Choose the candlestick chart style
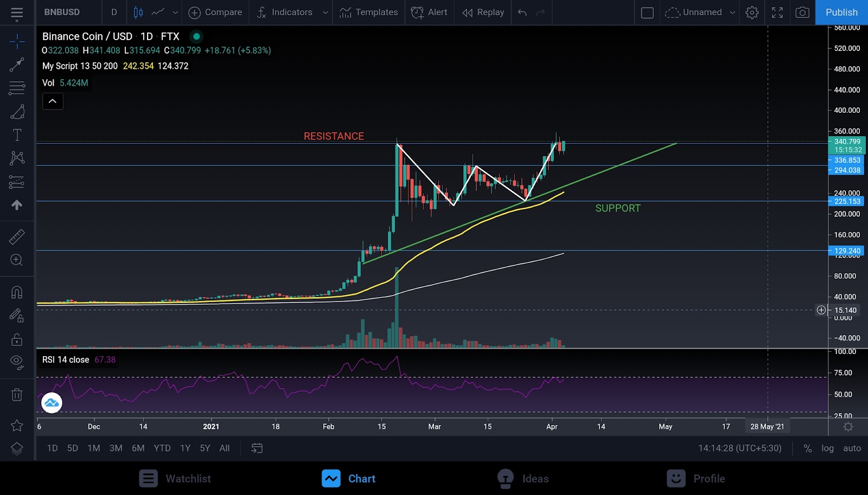Viewport: 868px width, 495px height. tap(138, 12)
